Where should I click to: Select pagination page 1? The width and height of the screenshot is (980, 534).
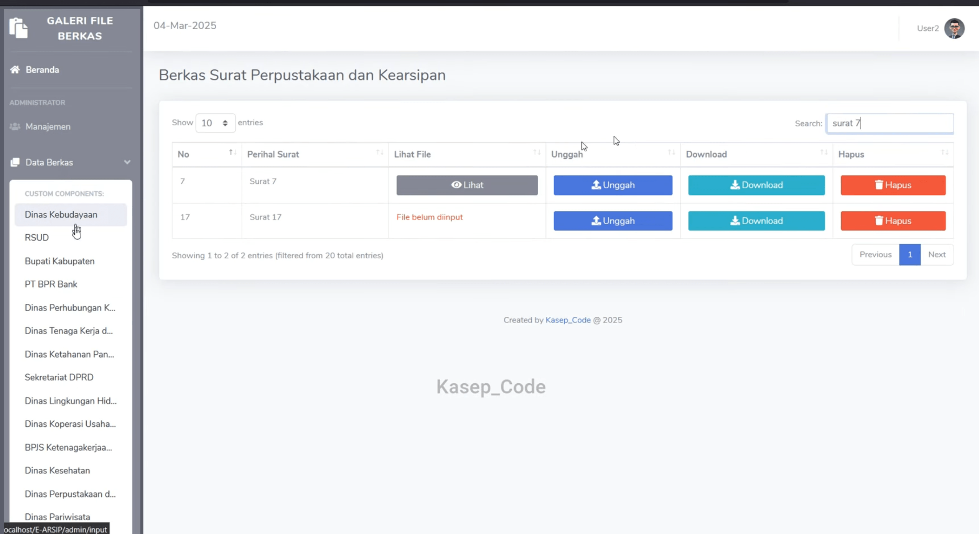pos(909,255)
